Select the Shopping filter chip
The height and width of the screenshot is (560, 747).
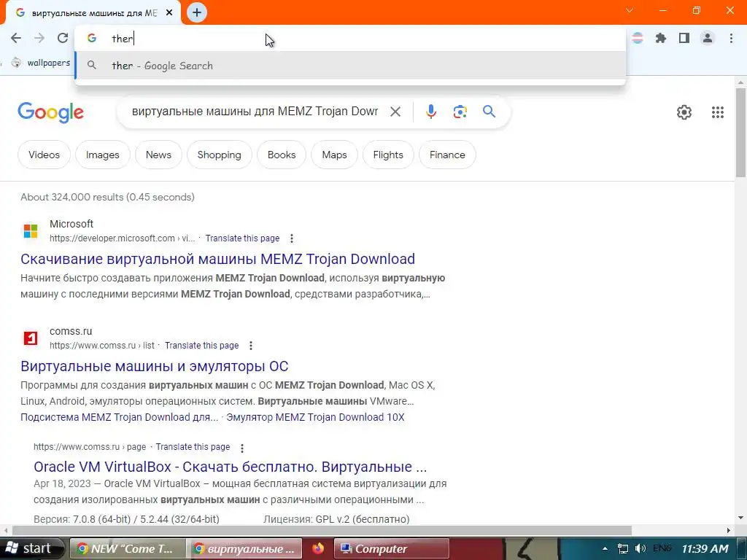[x=219, y=155]
